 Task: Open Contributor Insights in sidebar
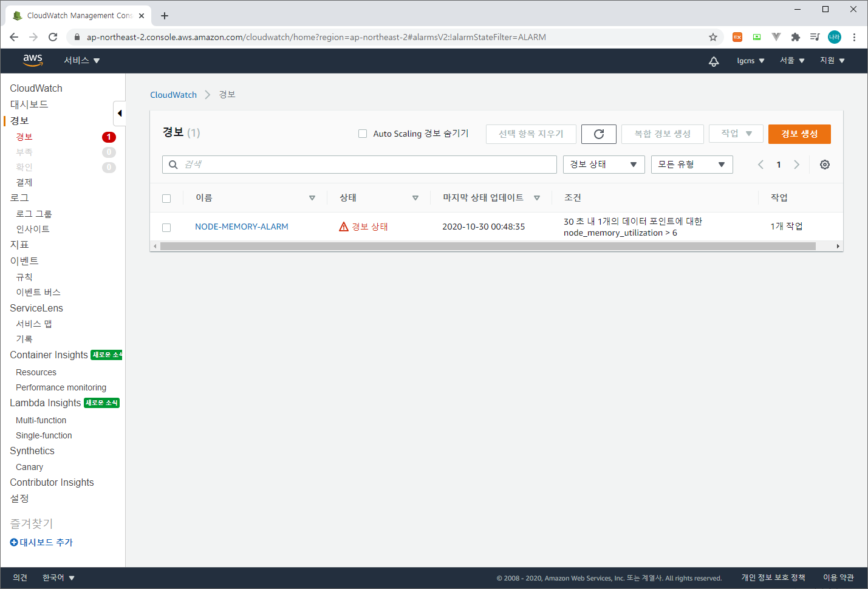tap(52, 482)
